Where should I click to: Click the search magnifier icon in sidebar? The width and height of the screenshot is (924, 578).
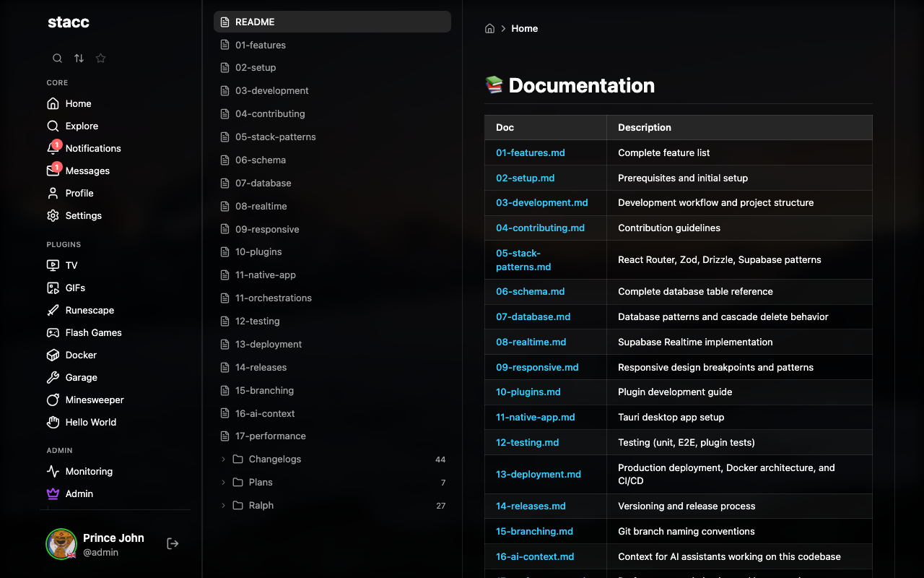click(57, 59)
